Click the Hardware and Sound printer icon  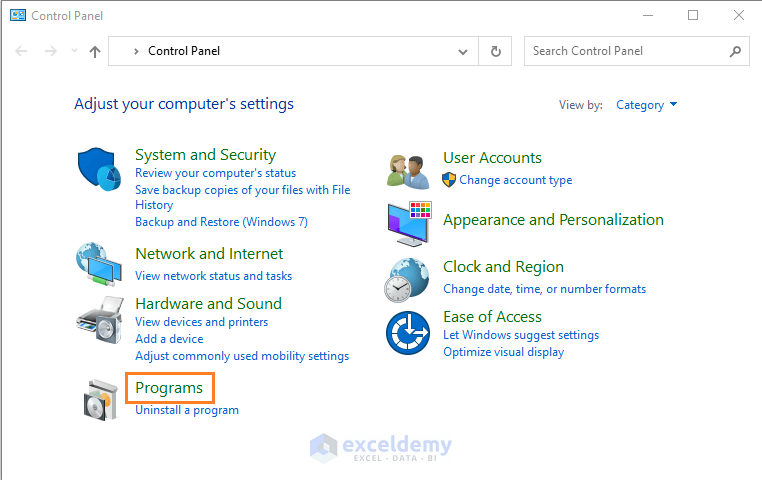tap(99, 321)
